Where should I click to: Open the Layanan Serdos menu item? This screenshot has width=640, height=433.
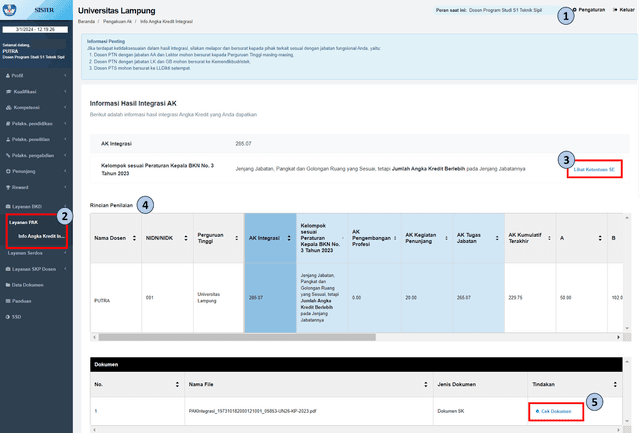[x=25, y=253]
